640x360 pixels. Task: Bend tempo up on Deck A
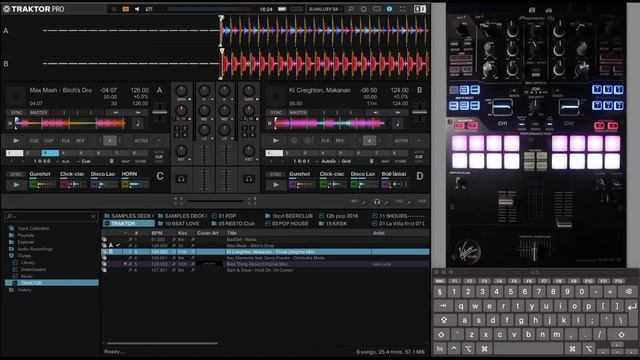coord(138,112)
